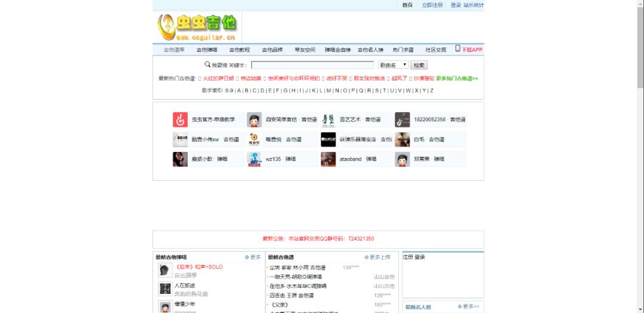
Task: Open the 歌曲名 search type dropdown
Action: coord(393,65)
